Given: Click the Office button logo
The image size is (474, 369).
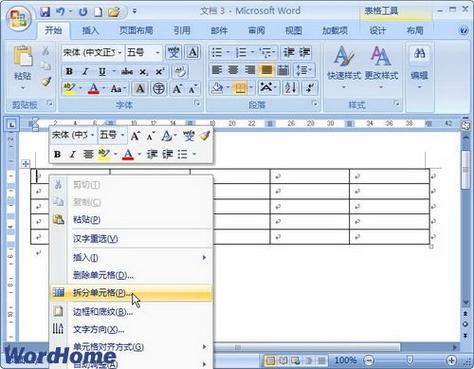Looking at the screenshot, I should pyautogui.click(x=18, y=18).
